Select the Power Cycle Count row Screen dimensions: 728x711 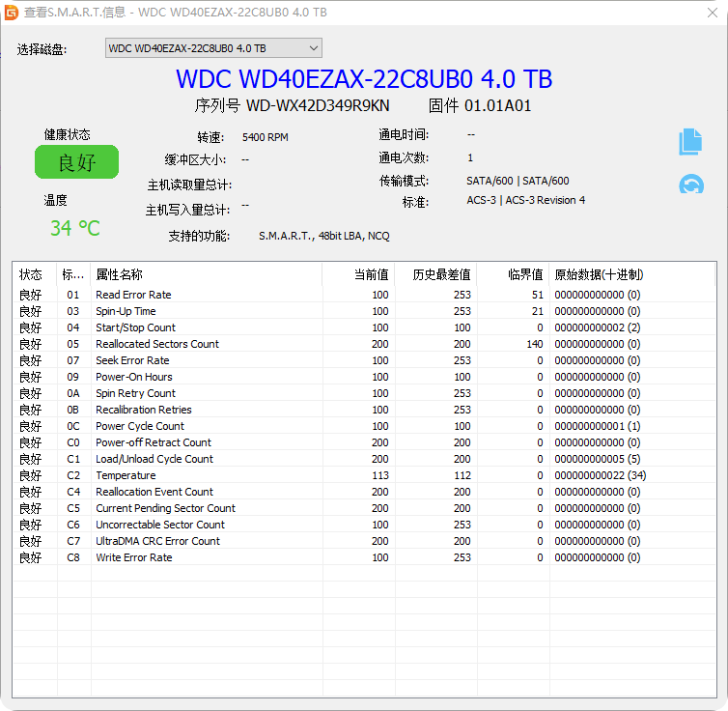[x=364, y=426]
